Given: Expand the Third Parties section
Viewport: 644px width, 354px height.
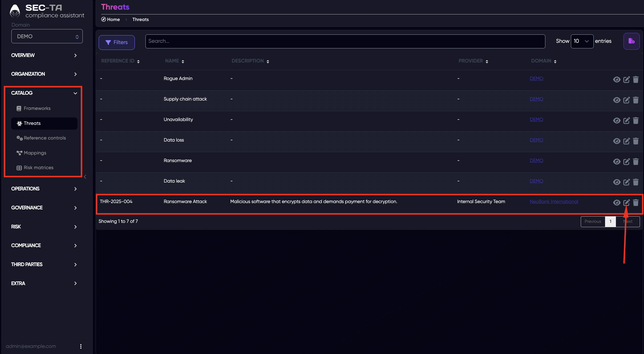Looking at the screenshot, I should click(44, 264).
